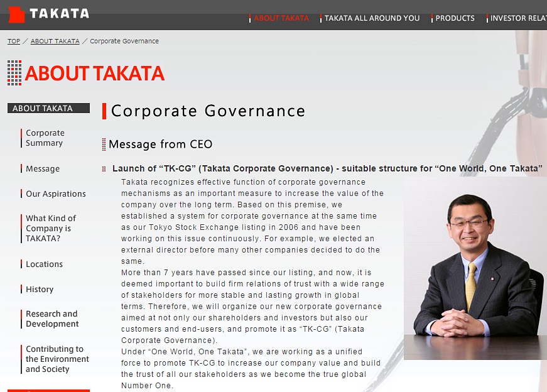View What Kind of Company is TAKATA
This screenshot has width=547, height=392.
tap(50, 229)
